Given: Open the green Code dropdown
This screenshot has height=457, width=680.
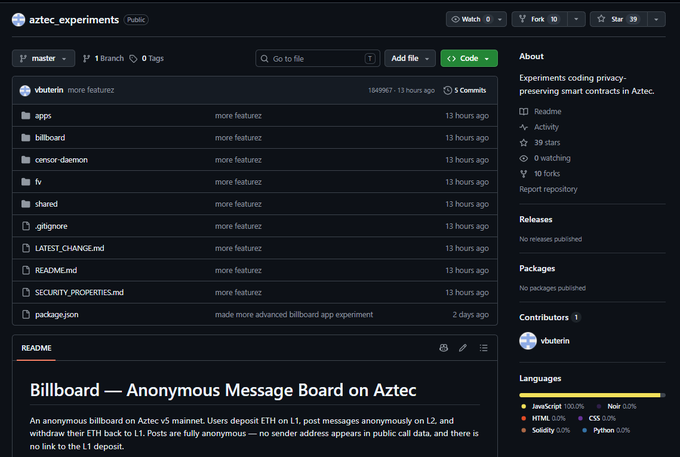Looking at the screenshot, I should pos(469,58).
